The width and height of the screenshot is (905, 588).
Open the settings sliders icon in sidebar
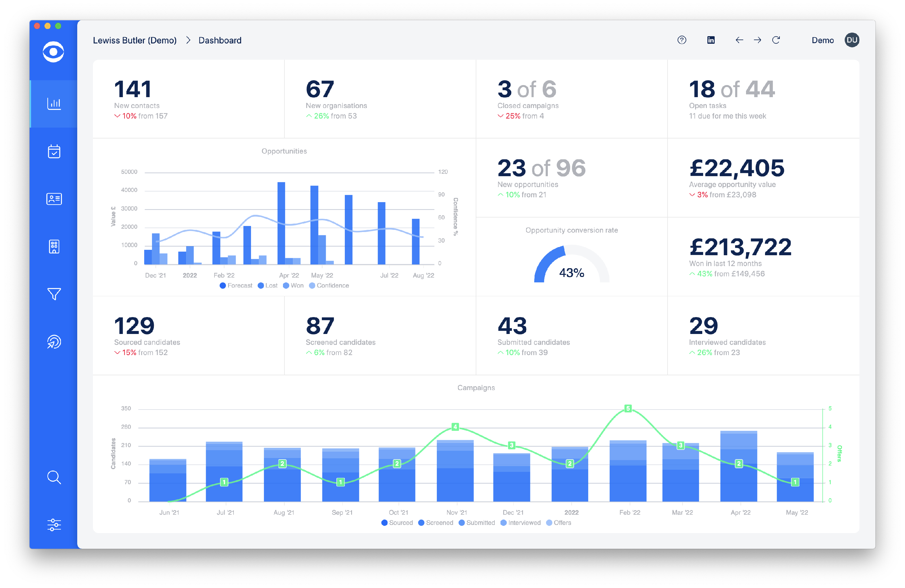point(54,525)
